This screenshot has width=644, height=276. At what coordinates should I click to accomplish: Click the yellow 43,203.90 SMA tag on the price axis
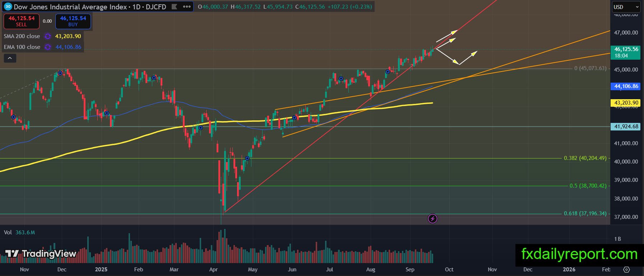626,103
